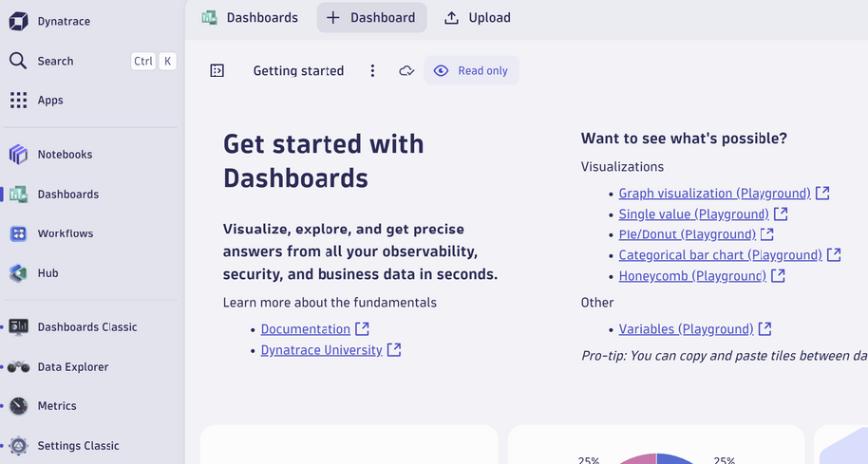The image size is (868, 464).
Task: Select Dashboards Classic in the sidebar
Action: (x=86, y=327)
